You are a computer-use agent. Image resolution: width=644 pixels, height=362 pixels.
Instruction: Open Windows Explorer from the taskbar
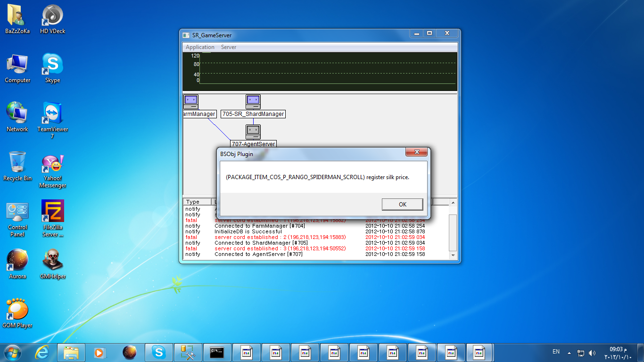(71, 352)
